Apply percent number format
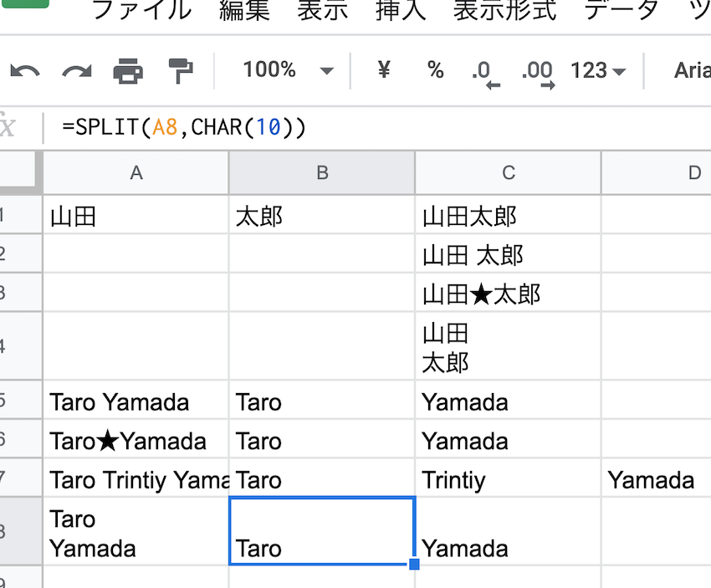This screenshot has width=711, height=588. (435, 70)
